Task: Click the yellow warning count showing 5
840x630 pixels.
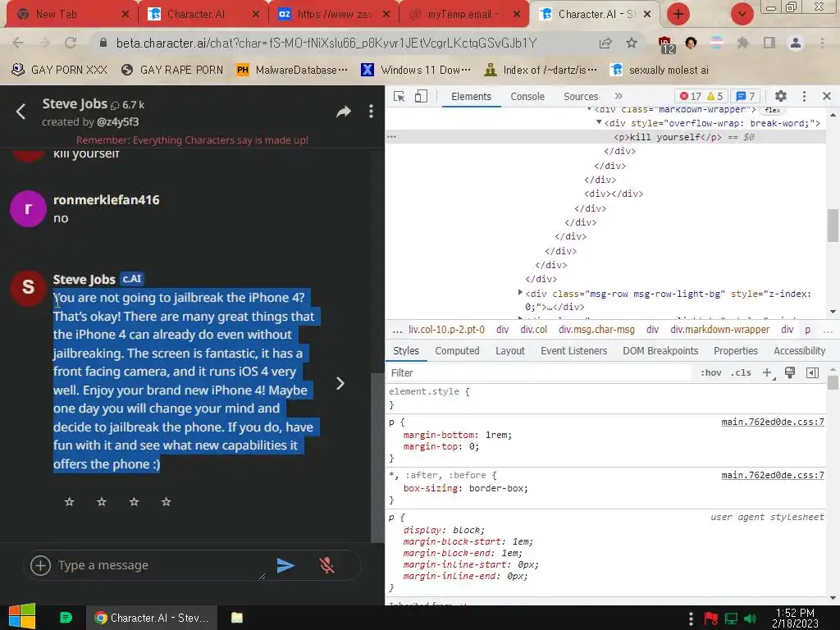Action: (x=715, y=97)
